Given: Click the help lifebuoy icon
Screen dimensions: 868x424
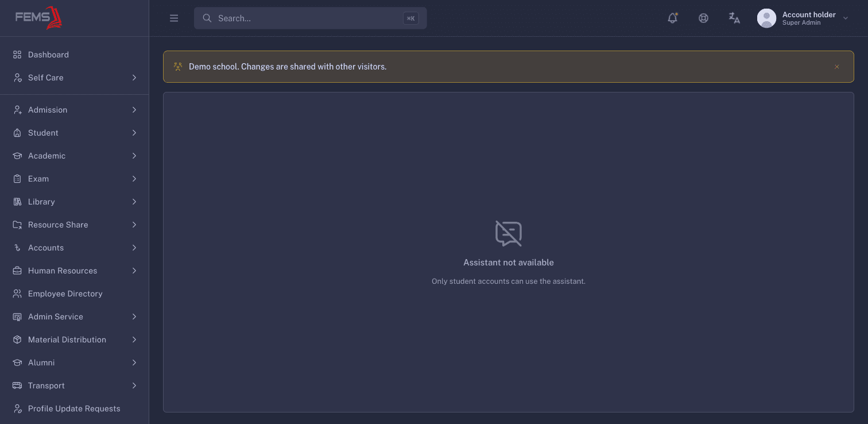Looking at the screenshot, I should tap(703, 18).
